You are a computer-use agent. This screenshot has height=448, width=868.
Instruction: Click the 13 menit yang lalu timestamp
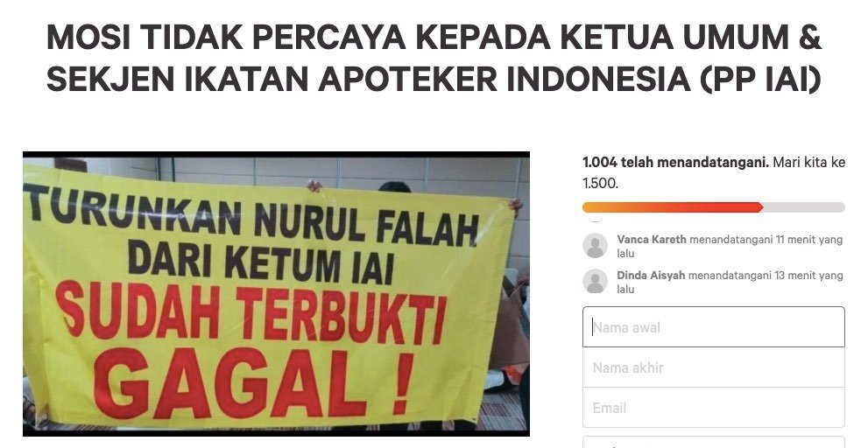(730, 282)
